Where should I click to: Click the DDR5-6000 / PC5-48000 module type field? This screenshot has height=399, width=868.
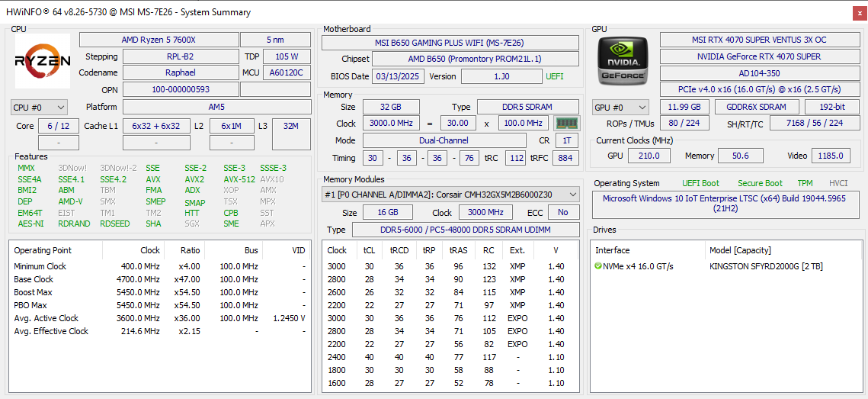click(x=466, y=230)
